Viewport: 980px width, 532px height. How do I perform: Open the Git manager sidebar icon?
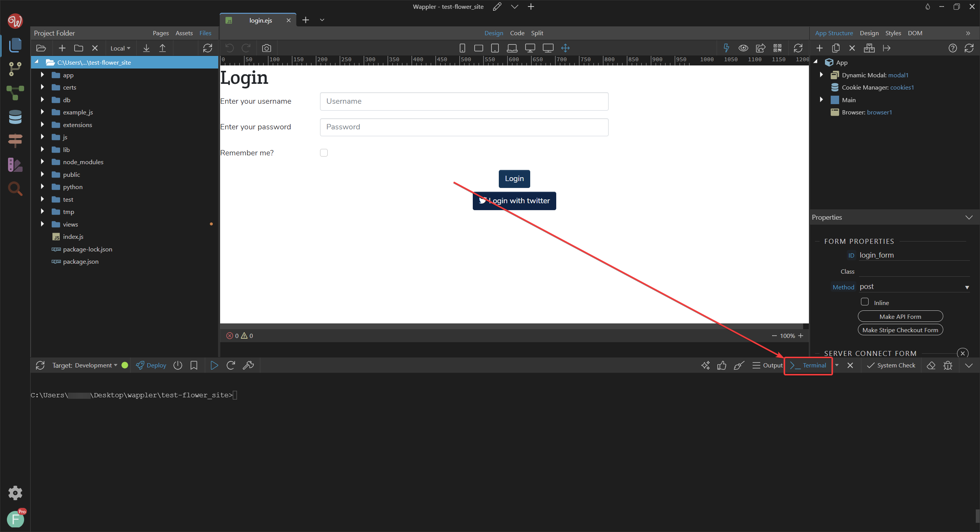tap(15, 69)
